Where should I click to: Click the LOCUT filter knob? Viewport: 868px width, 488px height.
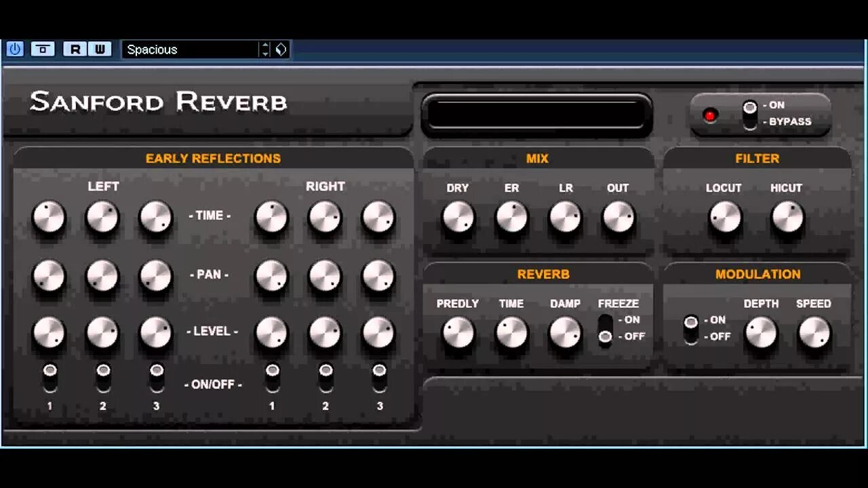[x=725, y=218]
